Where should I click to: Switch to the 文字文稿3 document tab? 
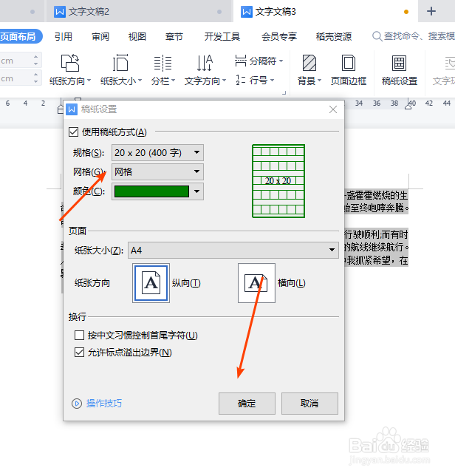(x=326, y=12)
